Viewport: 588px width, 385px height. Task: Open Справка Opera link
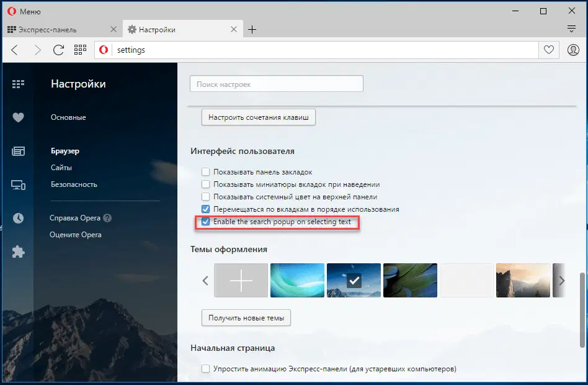tap(75, 218)
